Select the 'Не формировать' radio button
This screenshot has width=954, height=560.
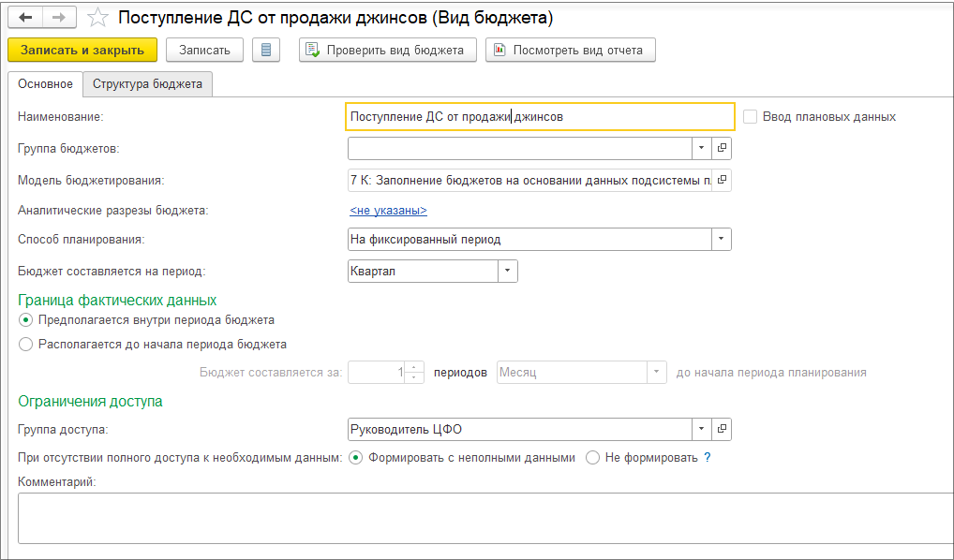tap(592, 458)
